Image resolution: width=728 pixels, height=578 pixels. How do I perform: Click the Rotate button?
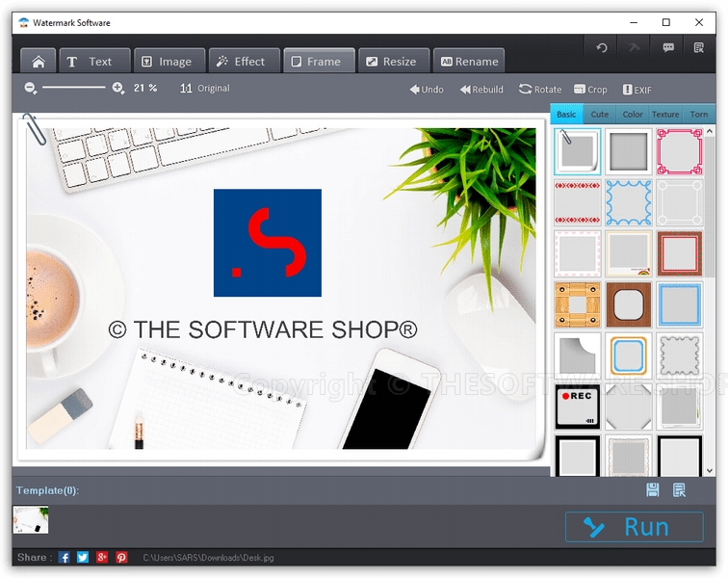click(x=540, y=90)
